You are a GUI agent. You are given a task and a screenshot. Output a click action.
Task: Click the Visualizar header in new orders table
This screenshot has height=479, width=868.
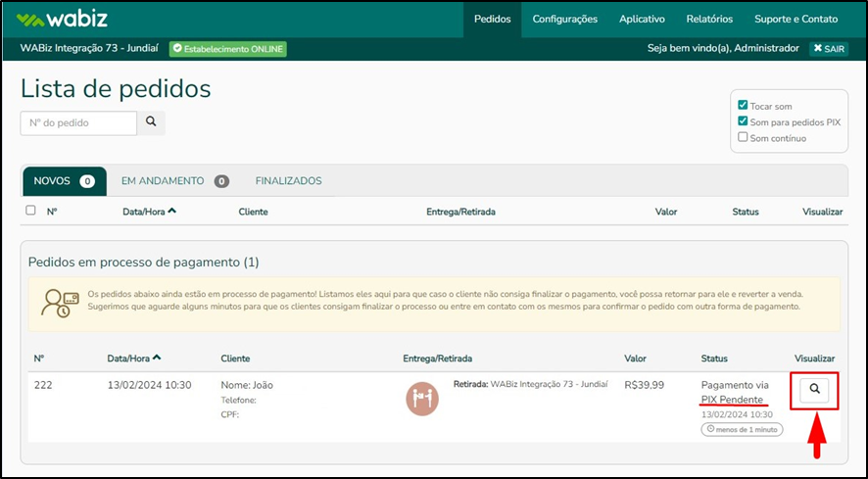[x=823, y=212]
